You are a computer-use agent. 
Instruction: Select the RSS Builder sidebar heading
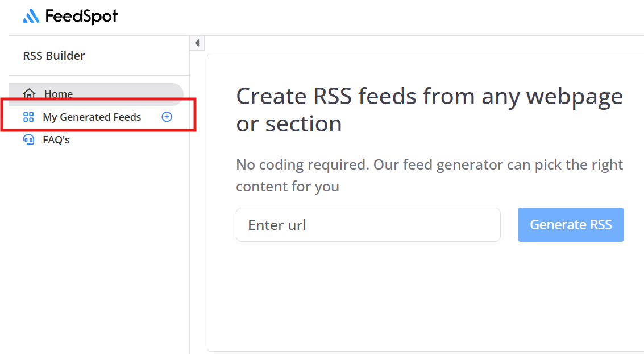coord(54,56)
